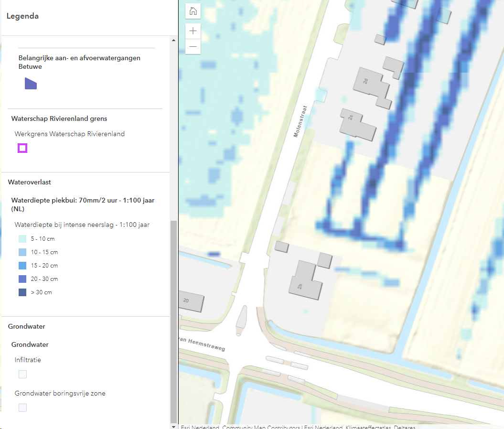Click 'Waterschap Rivierenland grens' heading
Image resolution: width=504 pixels, height=429 pixels.
point(59,118)
